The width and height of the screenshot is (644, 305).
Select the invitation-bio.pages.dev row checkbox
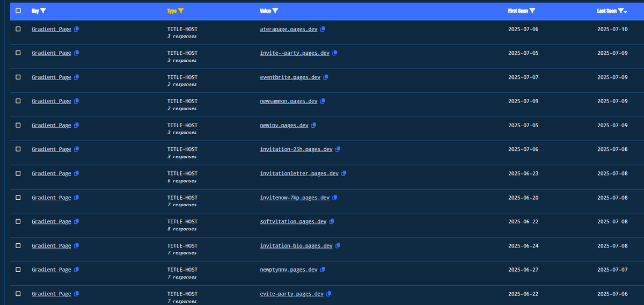pyautogui.click(x=18, y=245)
